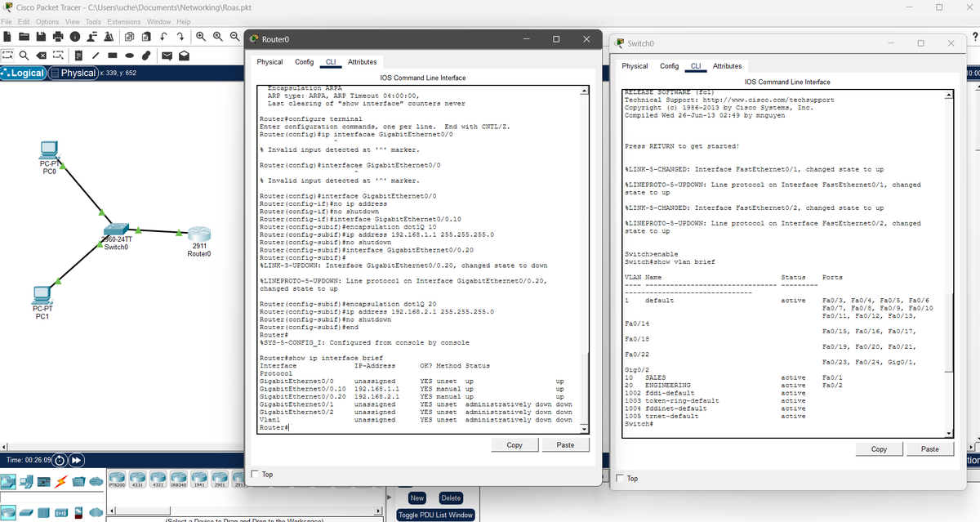This screenshot has height=522, width=980.
Task: Switch to the Logical workspace view
Action: [x=24, y=73]
